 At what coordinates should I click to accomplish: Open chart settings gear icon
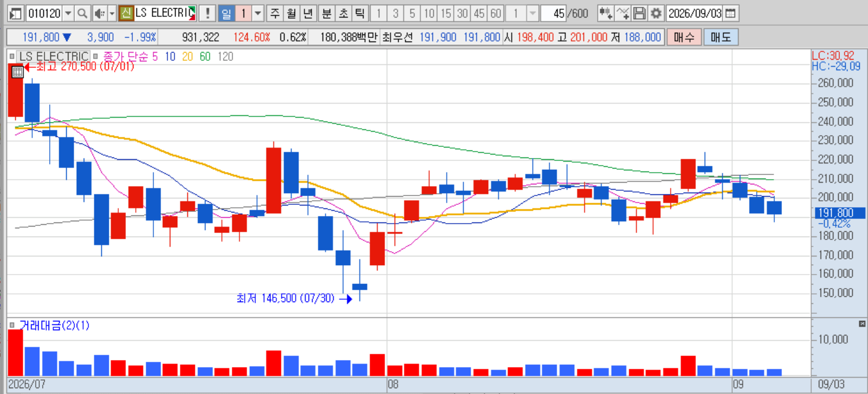coord(656,13)
